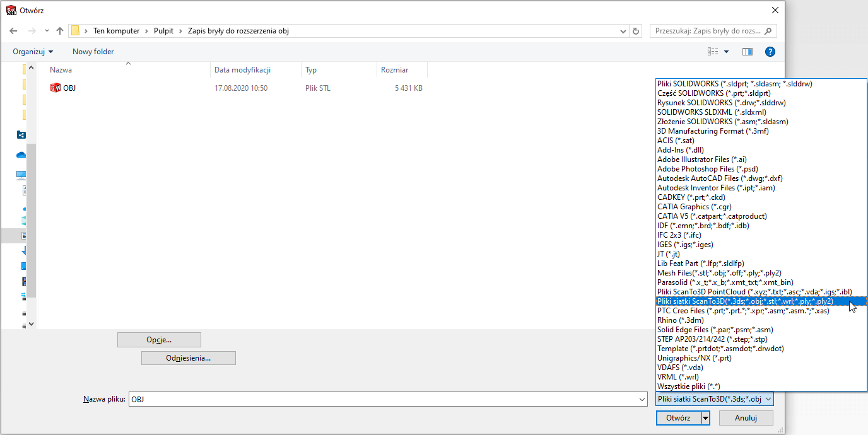Click chevron after Ten komputer in path
The width and height of the screenshot is (868, 435).
(x=146, y=31)
